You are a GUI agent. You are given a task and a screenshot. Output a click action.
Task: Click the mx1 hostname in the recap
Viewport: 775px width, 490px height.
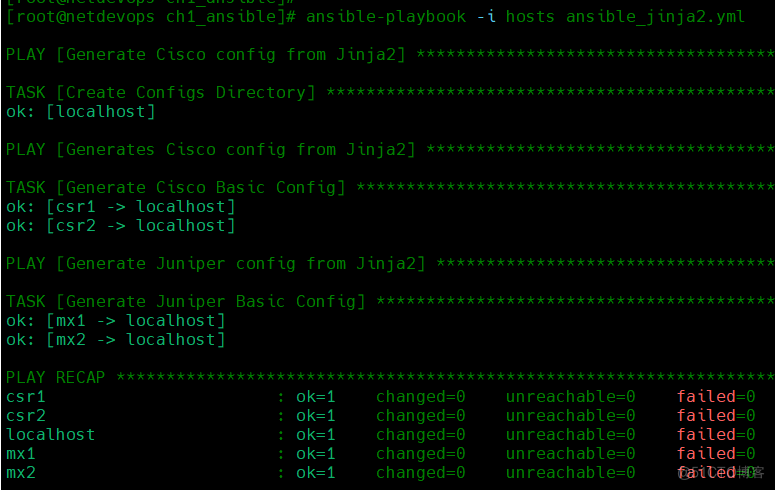point(21,454)
